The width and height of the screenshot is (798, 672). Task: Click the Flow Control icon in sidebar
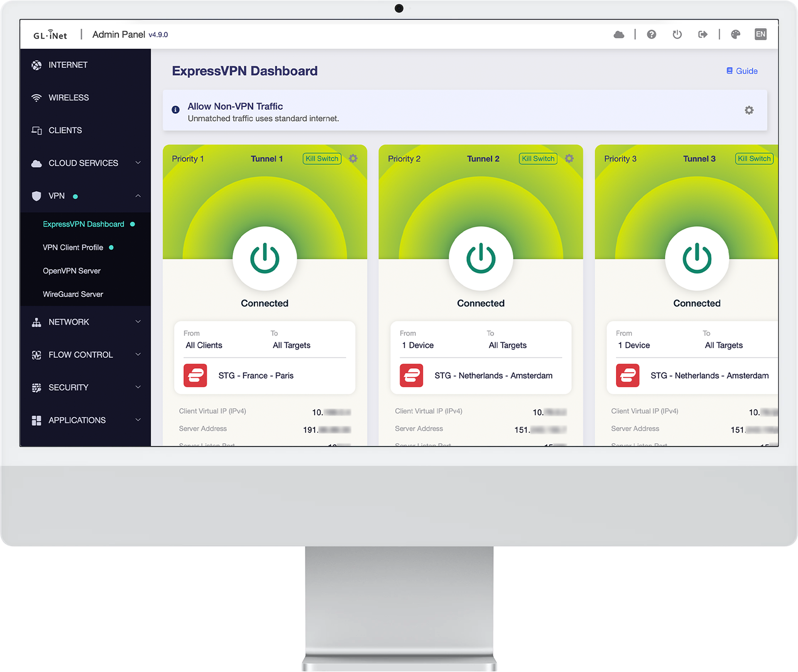click(x=37, y=355)
